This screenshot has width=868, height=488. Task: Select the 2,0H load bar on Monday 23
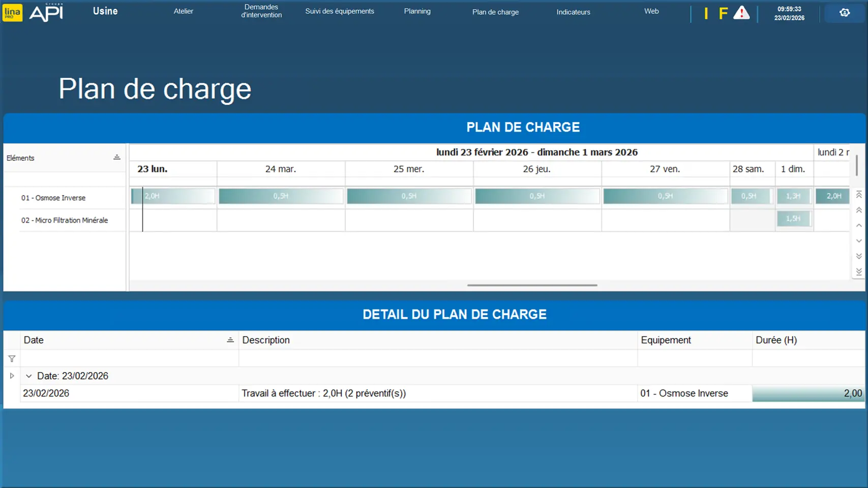(x=173, y=196)
